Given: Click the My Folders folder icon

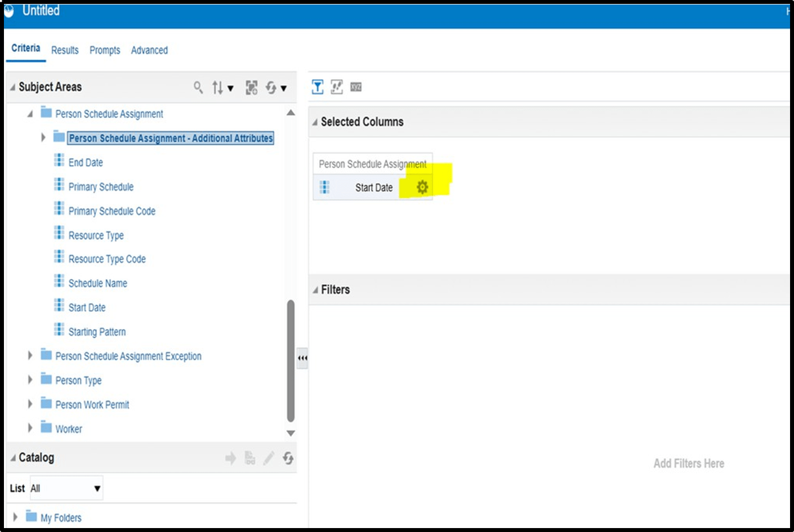Looking at the screenshot, I should click(32, 516).
